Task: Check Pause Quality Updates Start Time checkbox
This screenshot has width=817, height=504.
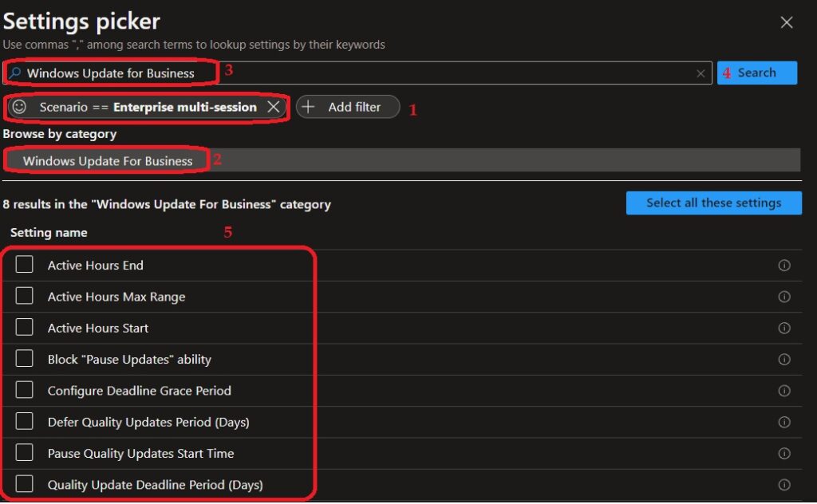Action: click(24, 452)
